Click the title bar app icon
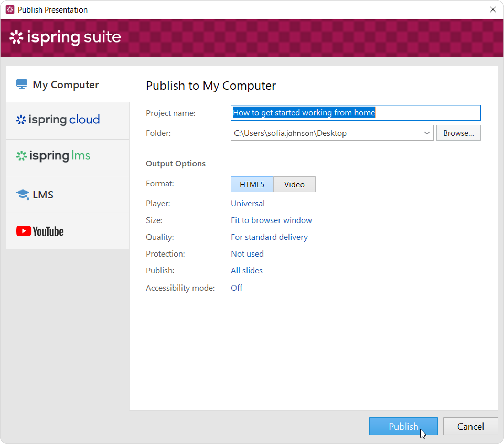Image resolution: width=504 pixels, height=444 pixels. click(x=10, y=10)
